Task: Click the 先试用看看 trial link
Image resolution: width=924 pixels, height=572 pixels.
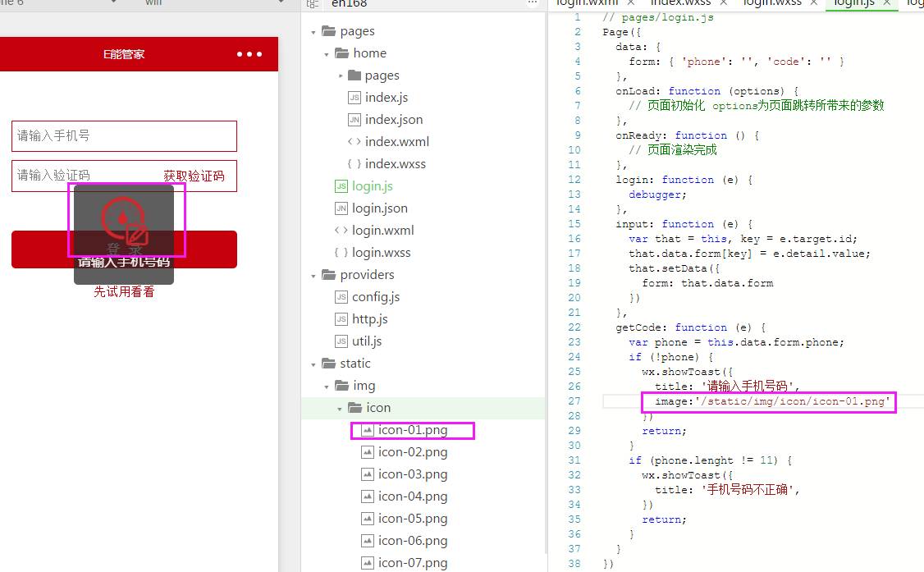Action: click(x=125, y=291)
